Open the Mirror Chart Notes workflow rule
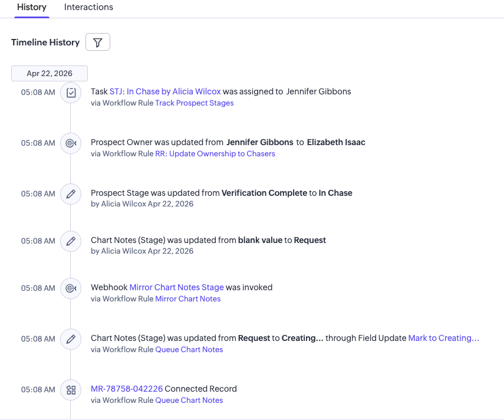Screen dimensions: 504x420 187,299
